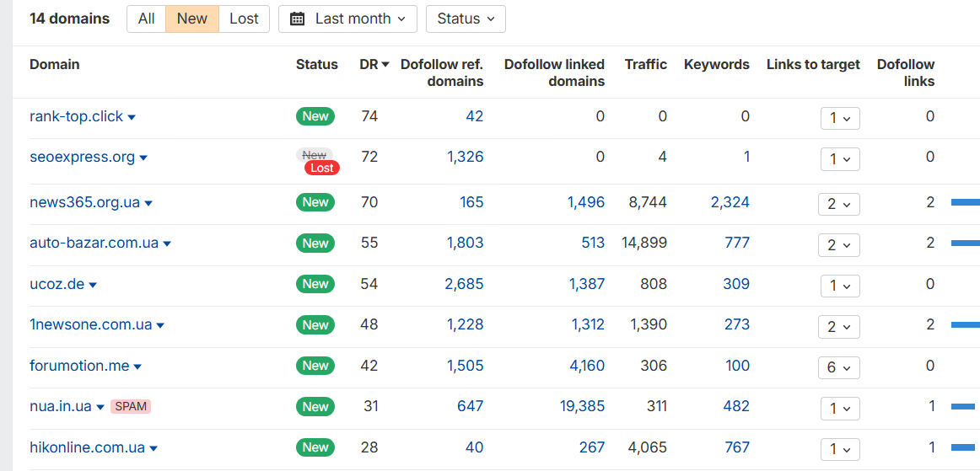Click the New status badge for hikonline.com.ua
This screenshot has height=471, width=980.
pos(315,447)
